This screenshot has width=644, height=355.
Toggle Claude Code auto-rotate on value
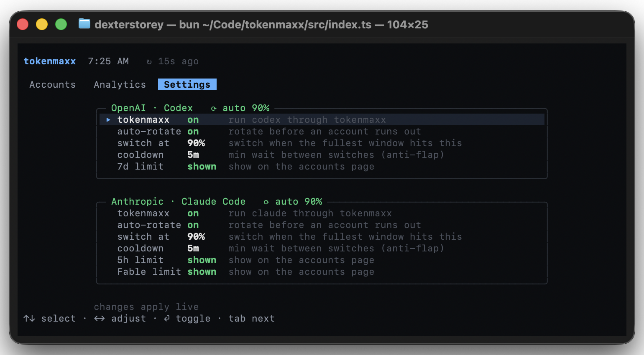point(193,225)
